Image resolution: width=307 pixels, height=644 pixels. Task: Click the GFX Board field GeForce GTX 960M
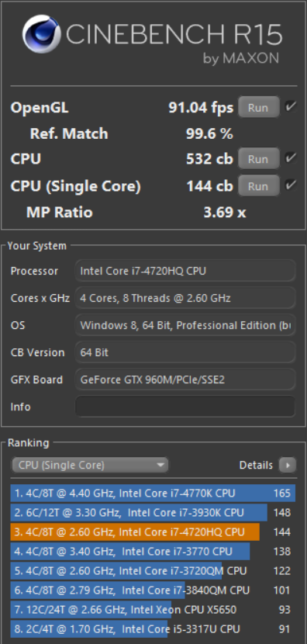point(185,379)
